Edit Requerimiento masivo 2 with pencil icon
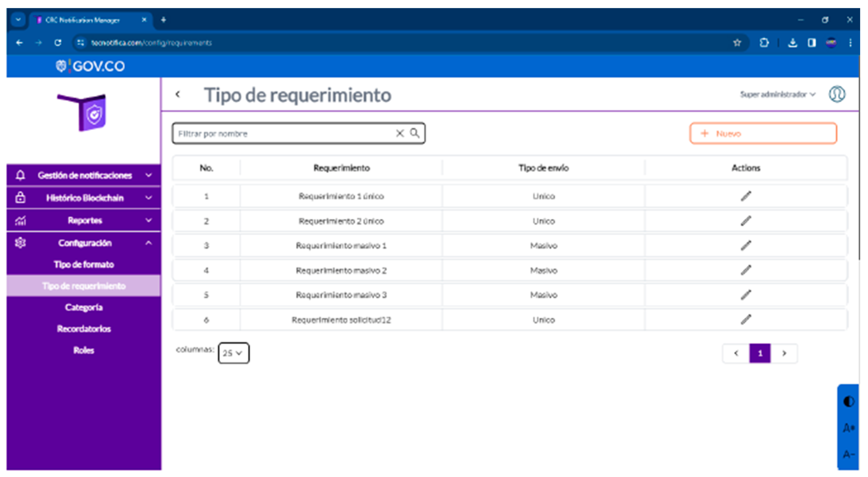 pyautogui.click(x=746, y=270)
